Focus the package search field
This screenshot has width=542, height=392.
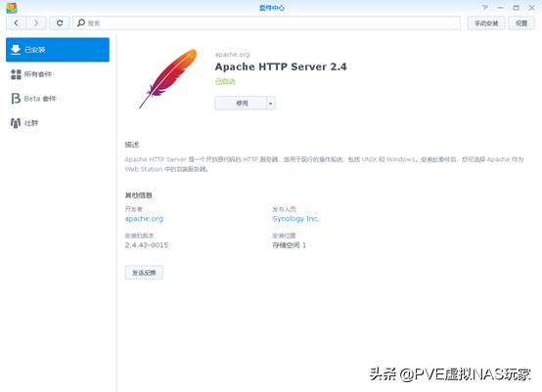266,23
